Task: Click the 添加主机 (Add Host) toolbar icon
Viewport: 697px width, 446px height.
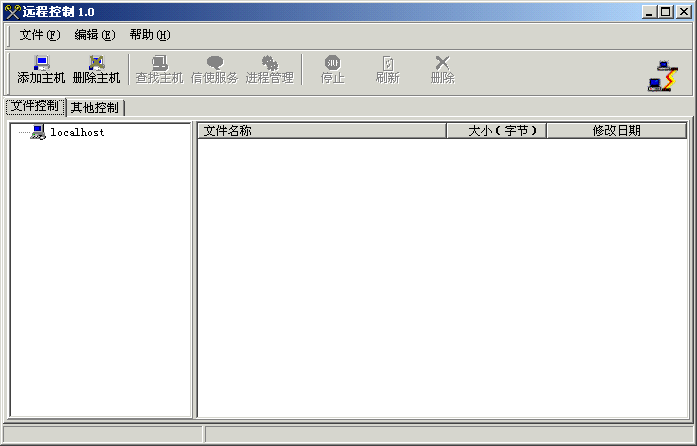Action: [41, 63]
